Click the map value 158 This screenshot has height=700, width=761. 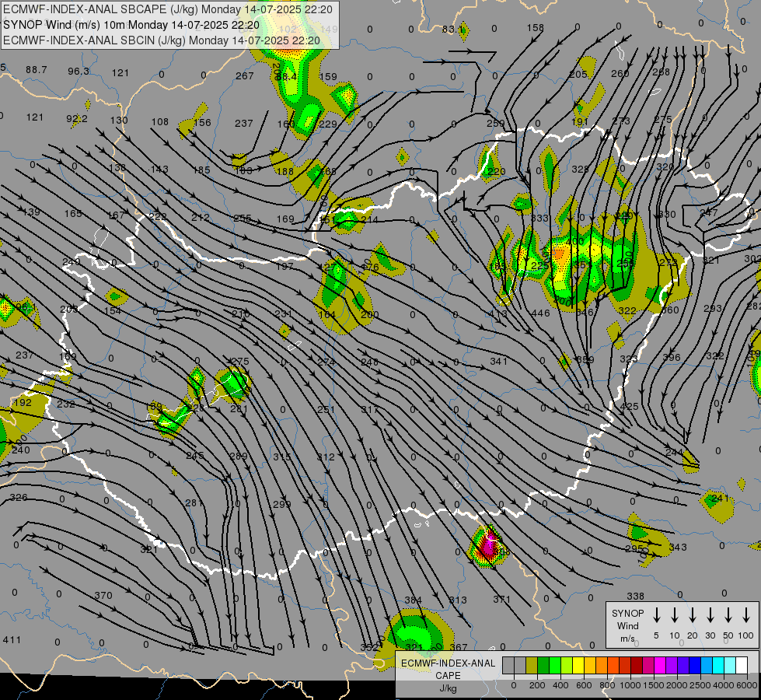pyautogui.click(x=536, y=28)
